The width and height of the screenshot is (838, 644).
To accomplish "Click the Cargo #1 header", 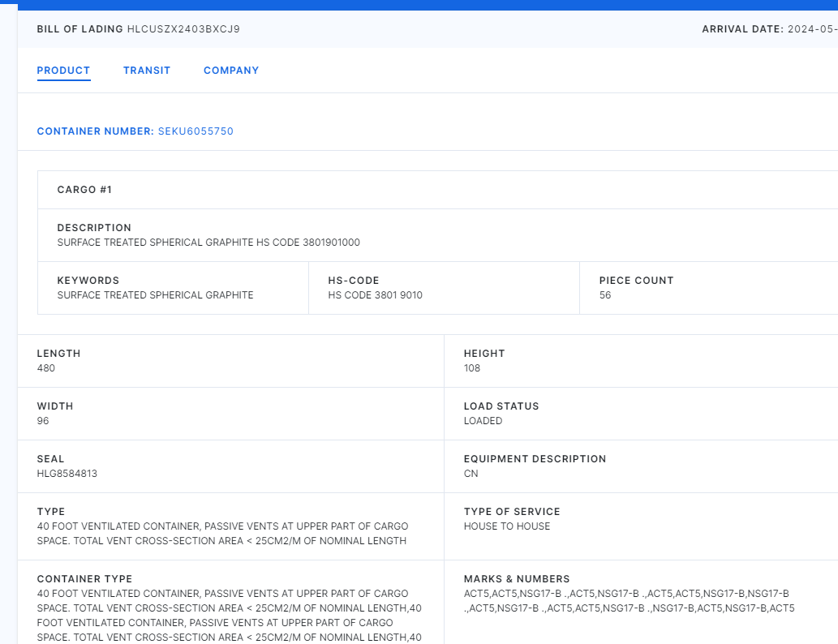I will 84,190.
